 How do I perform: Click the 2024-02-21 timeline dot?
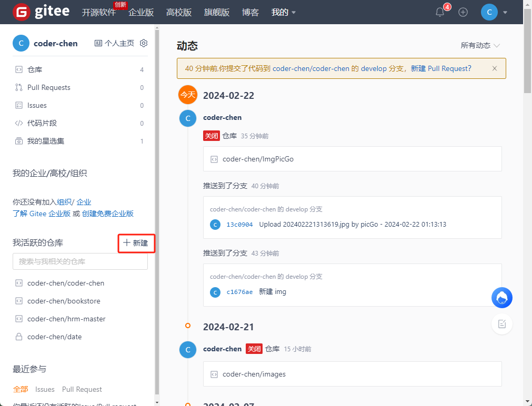188,326
